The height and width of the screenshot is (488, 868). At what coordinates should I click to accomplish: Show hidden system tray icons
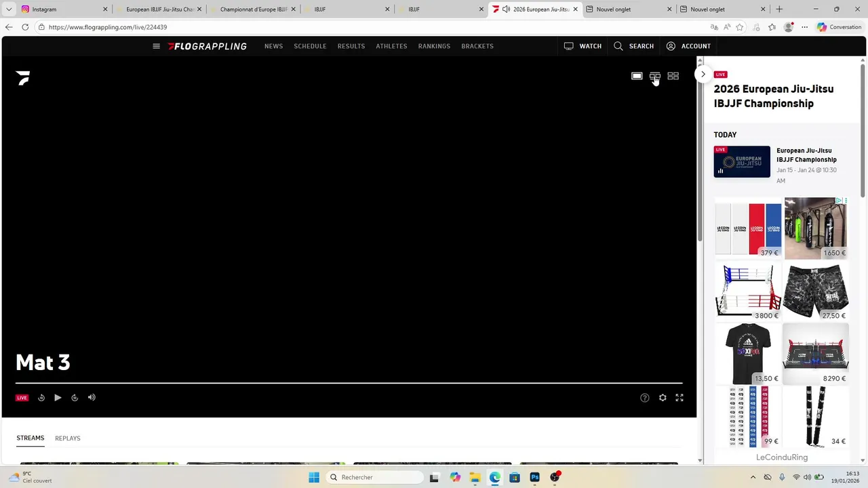pos(753,477)
